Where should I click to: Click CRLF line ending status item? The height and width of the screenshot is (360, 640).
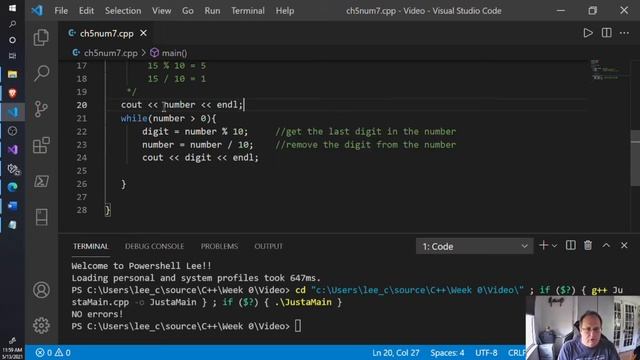click(517, 353)
